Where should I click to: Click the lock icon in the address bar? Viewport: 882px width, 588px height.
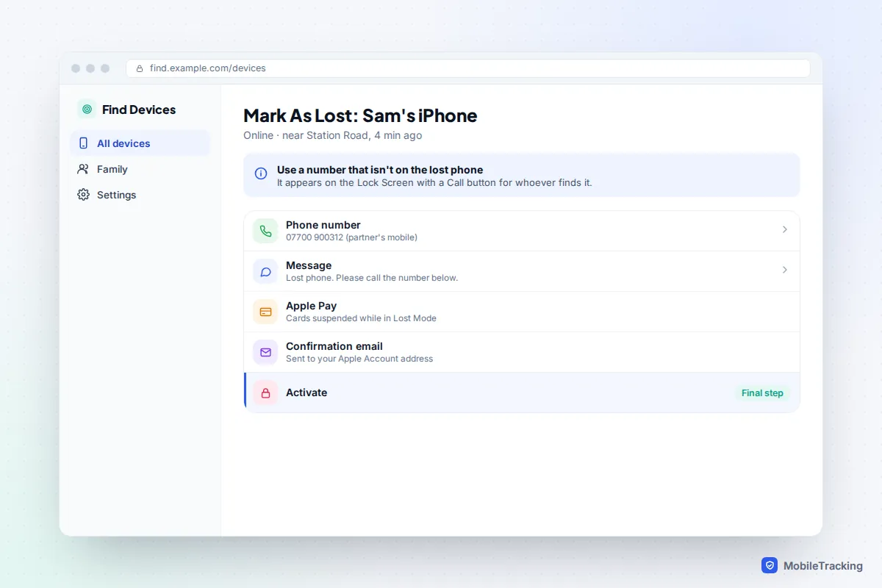(140, 68)
